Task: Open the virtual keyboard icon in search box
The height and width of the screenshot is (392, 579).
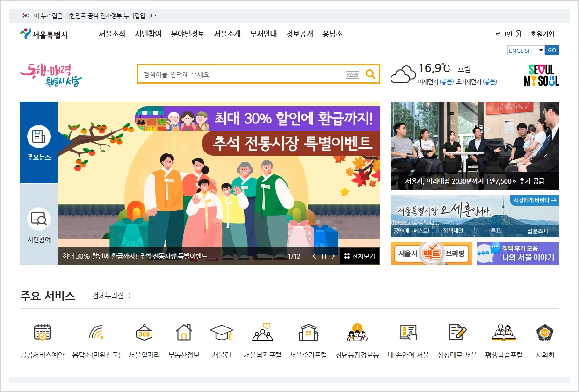Action: tap(352, 74)
